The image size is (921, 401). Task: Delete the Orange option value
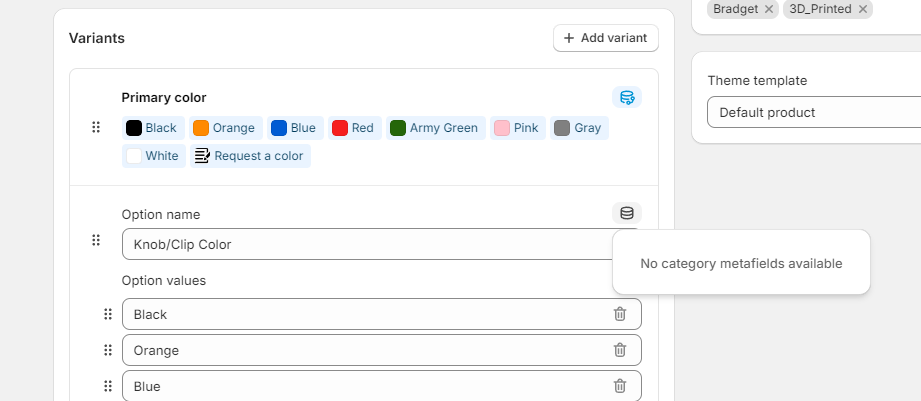coord(620,350)
